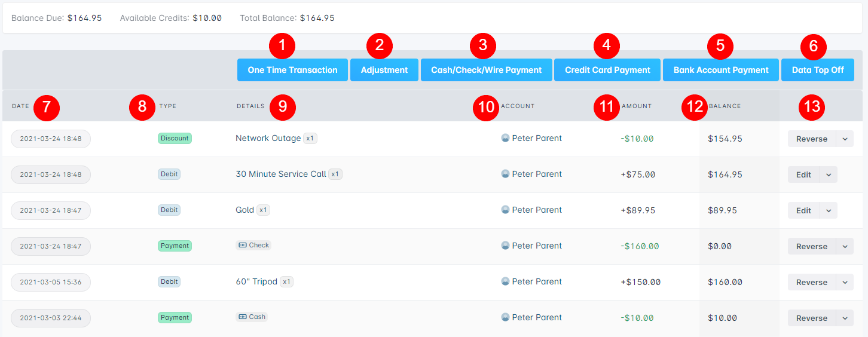Reverse the Check payment

coord(812,246)
